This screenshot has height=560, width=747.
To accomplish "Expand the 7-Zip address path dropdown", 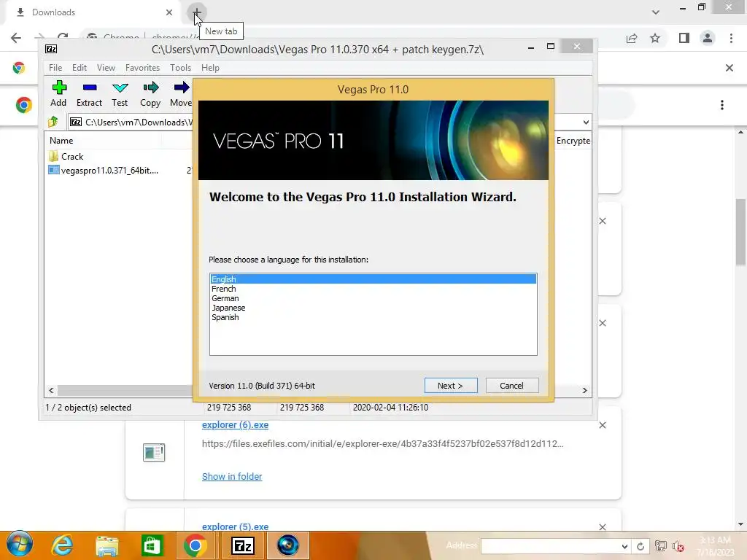I will click(x=586, y=122).
